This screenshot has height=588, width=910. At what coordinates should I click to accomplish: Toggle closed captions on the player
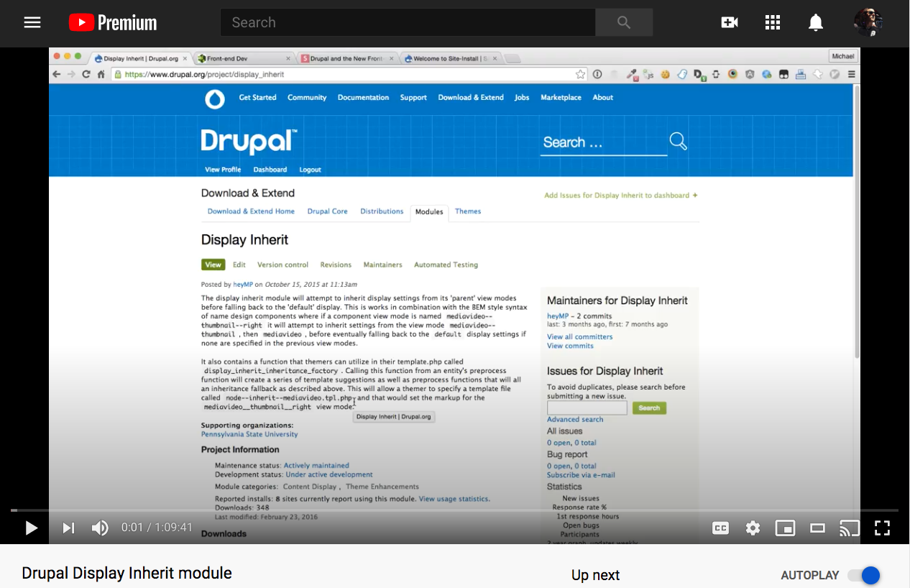[720, 528]
